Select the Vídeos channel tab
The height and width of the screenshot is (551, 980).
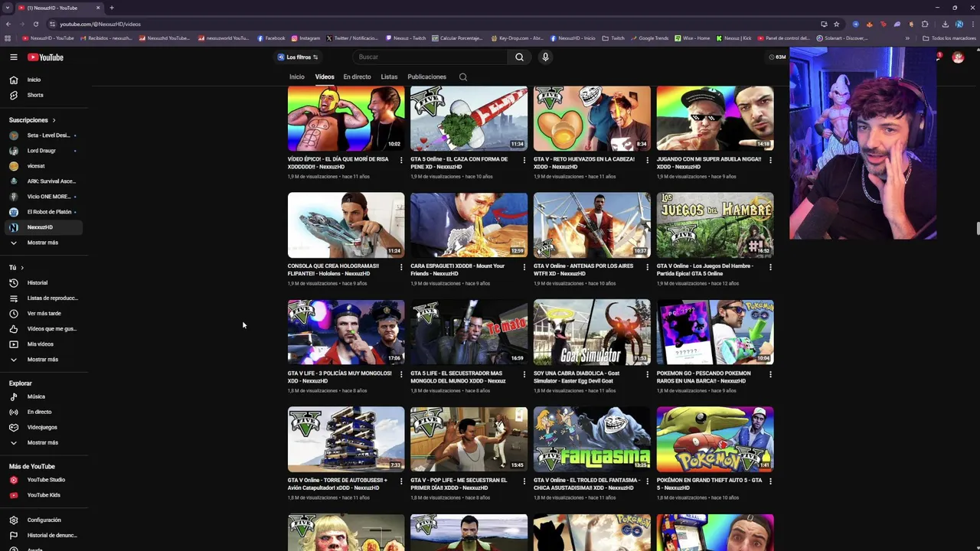tap(325, 77)
